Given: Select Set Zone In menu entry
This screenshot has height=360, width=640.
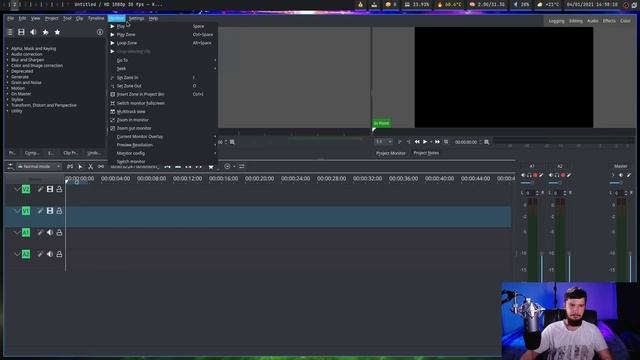Looking at the screenshot, I should coord(163,78).
